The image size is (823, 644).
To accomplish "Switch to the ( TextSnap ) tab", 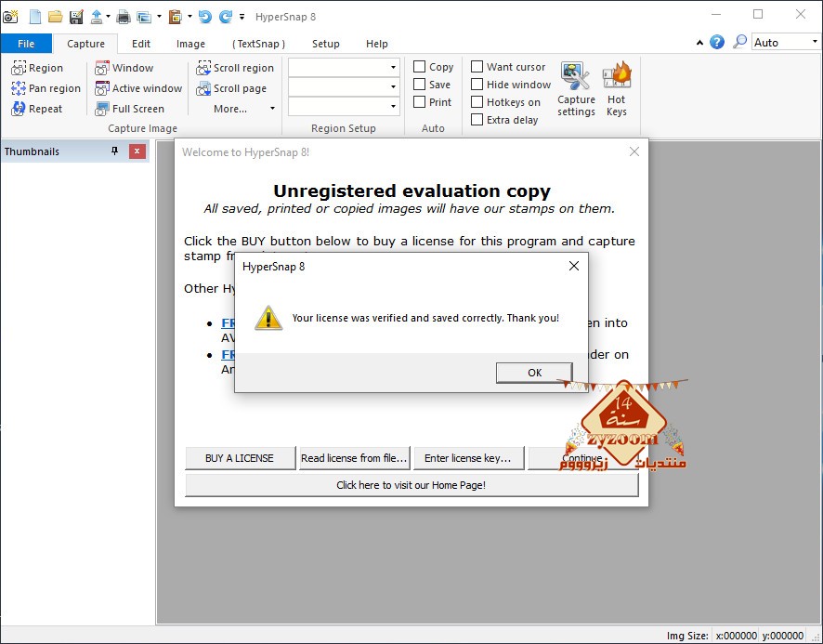I will coord(259,44).
